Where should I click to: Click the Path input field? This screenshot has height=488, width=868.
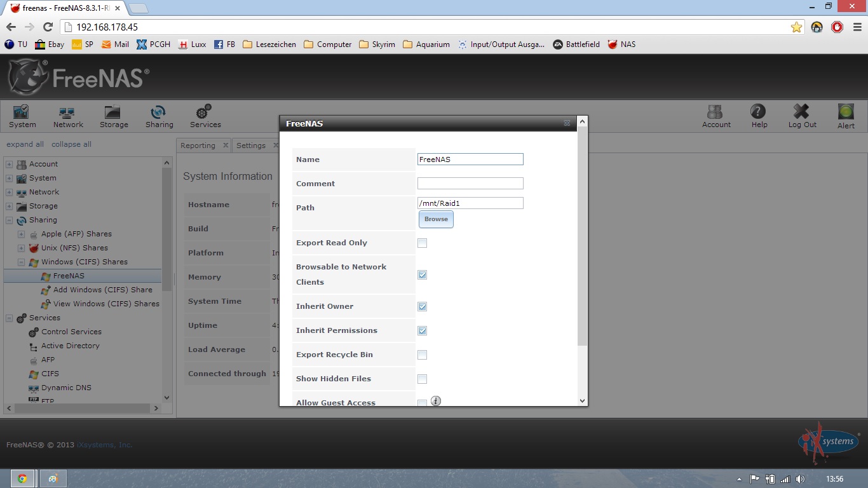[x=470, y=203]
